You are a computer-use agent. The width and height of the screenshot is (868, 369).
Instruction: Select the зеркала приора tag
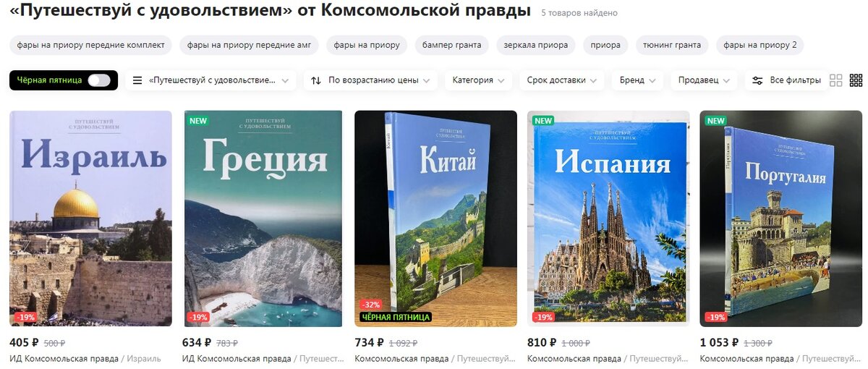coord(536,45)
